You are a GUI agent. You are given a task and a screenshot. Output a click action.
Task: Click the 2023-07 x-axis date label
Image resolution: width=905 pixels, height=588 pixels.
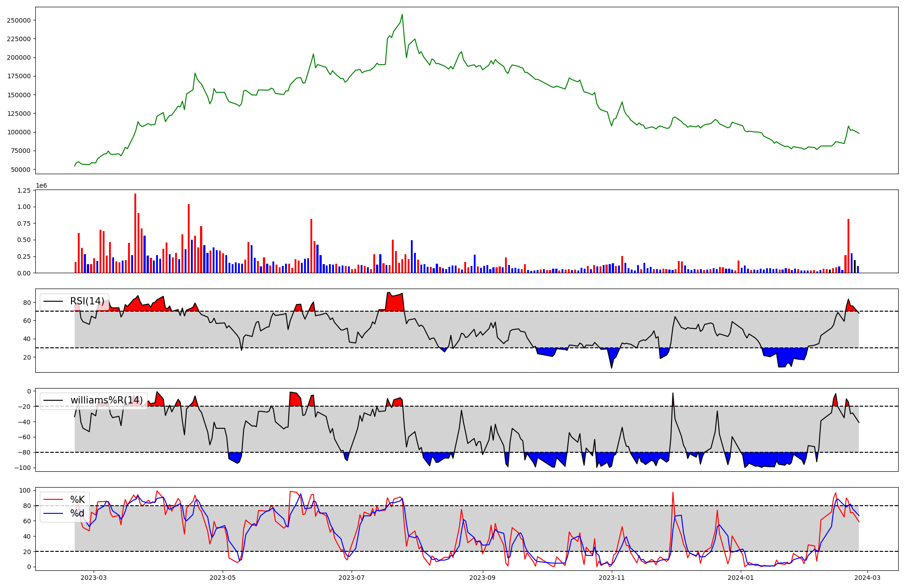[x=352, y=578]
